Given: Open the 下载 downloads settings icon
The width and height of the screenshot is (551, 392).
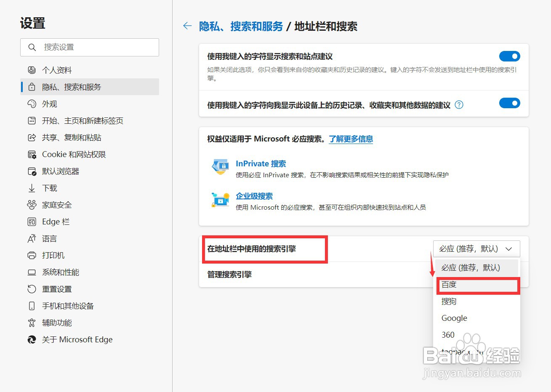Looking at the screenshot, I should point(32,188).
